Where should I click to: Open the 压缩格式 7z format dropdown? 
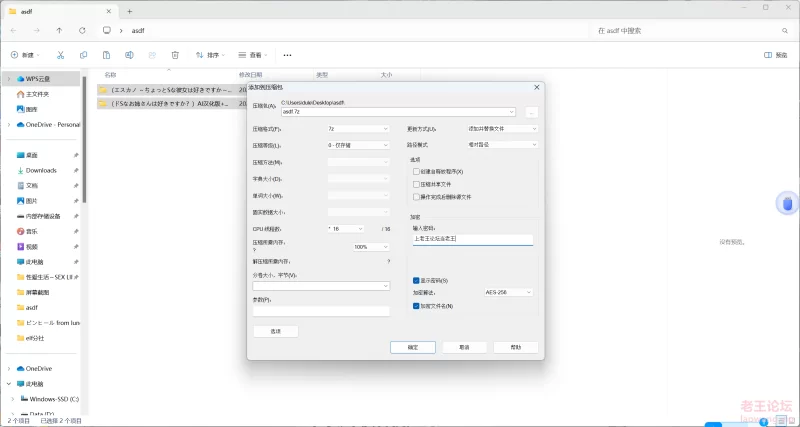[358, 129]
